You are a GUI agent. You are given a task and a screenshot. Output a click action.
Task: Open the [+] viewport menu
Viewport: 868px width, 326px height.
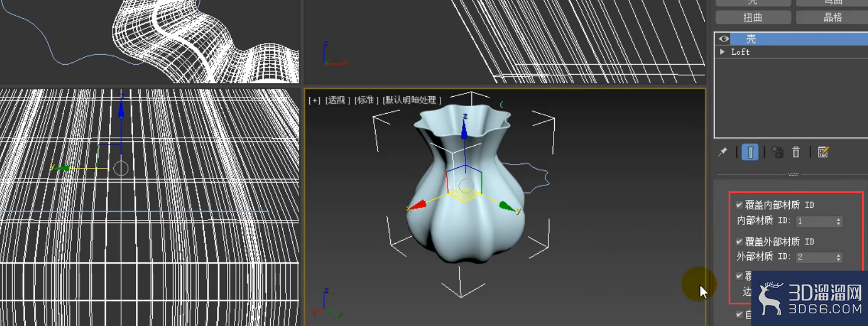tap(314, 100)
